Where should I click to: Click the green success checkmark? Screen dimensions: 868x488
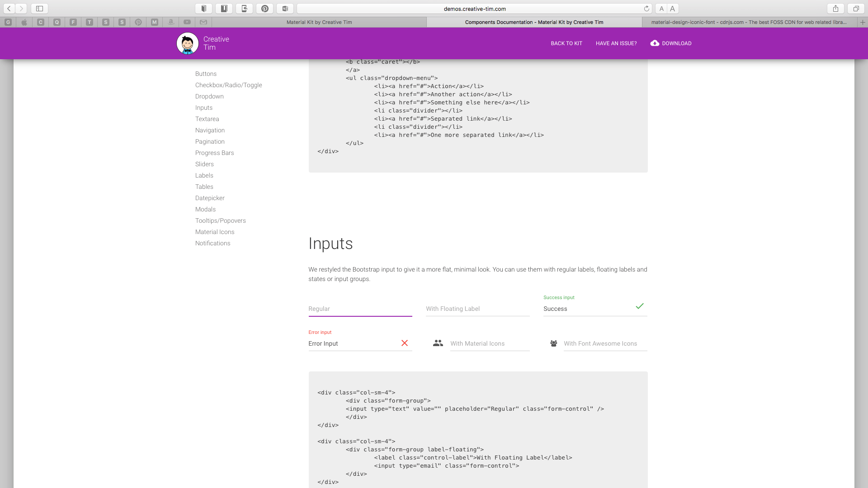pyautogui.click(x=640, y=306)
